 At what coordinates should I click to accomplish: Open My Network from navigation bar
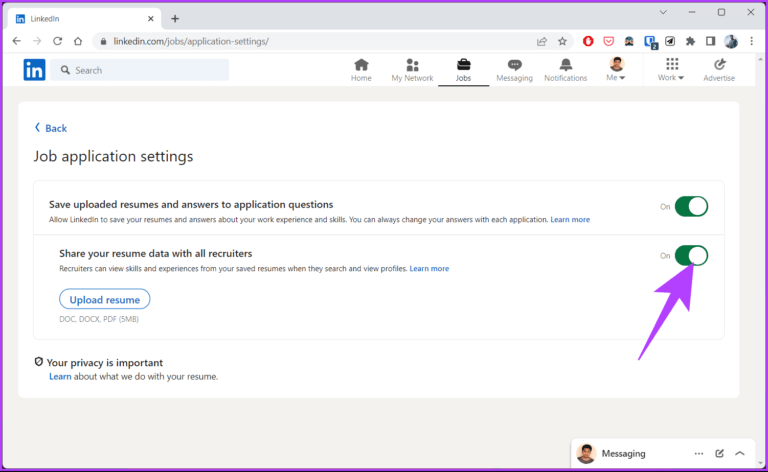tap(412, 70)
